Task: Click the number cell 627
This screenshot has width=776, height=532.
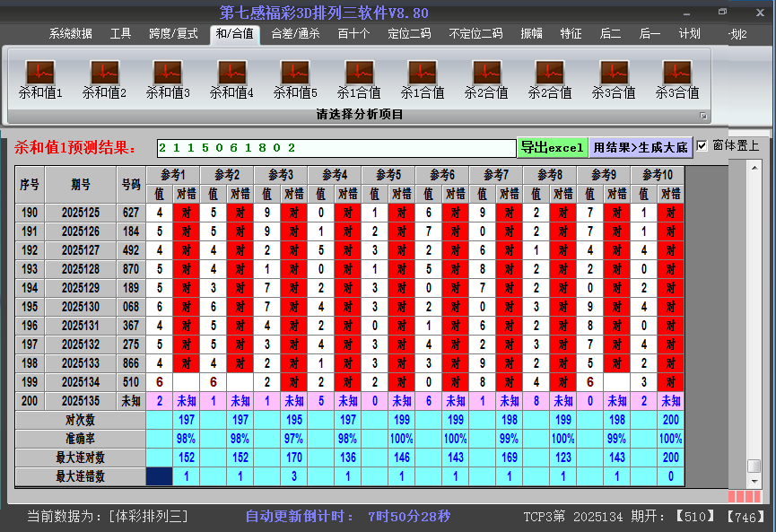Action: pyautogui.click(x=131, y=213)
